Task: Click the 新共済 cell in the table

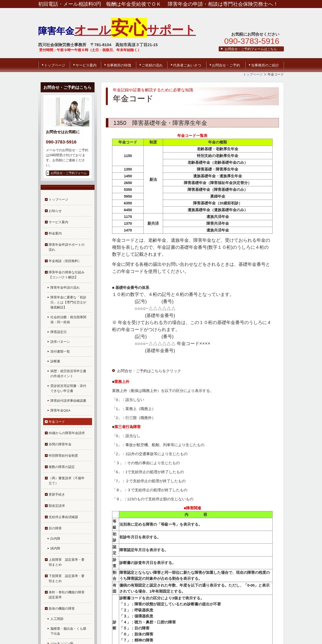Action: 153,223
